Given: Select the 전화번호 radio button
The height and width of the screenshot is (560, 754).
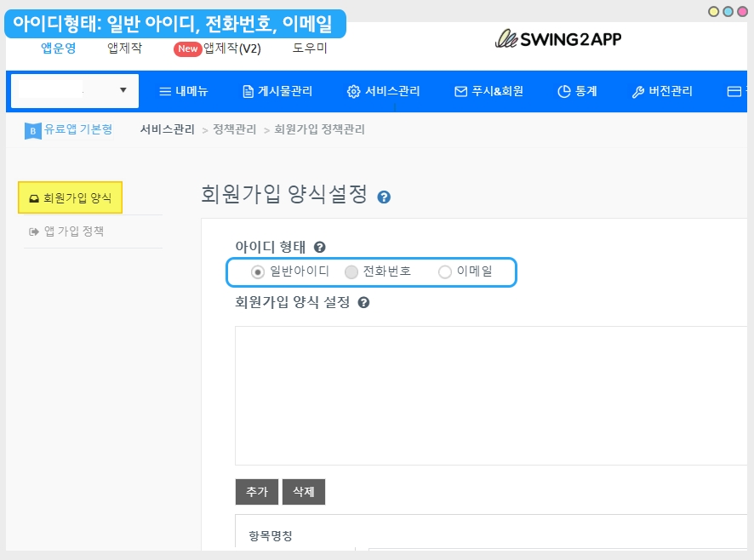Looking at the screenshot, I should [351, 272].
